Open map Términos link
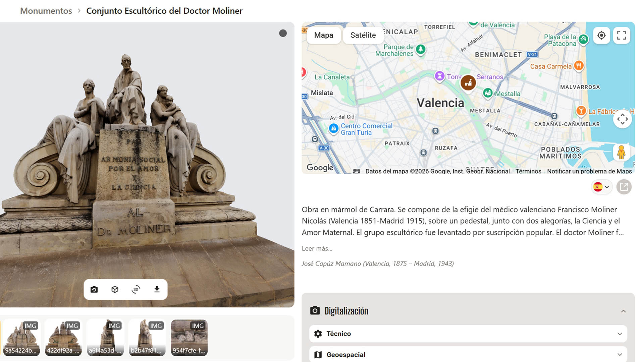Viewport: 644px width, 362px height. [528, 171]
